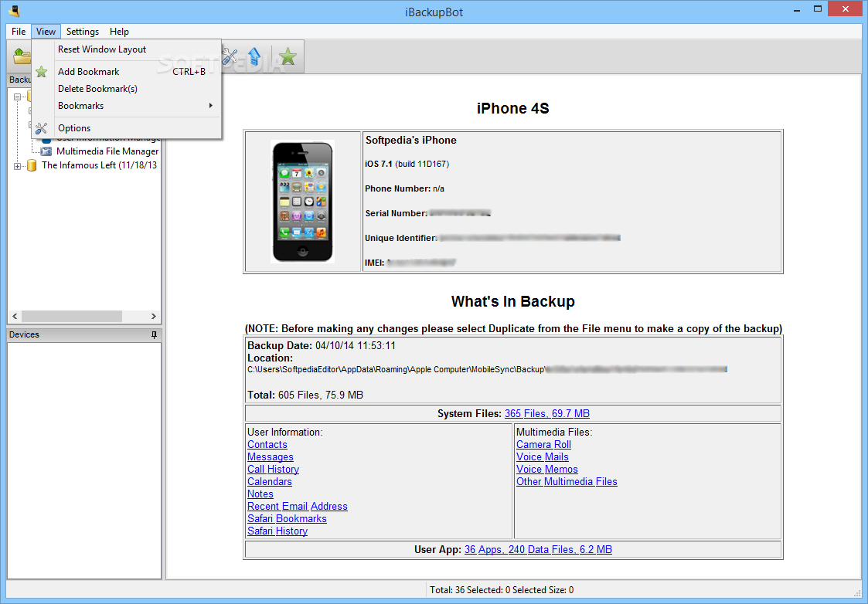The height and width of the screenshot is (604, 868).
Task: Open the Messages link
Action: click(x=271, y=457)
